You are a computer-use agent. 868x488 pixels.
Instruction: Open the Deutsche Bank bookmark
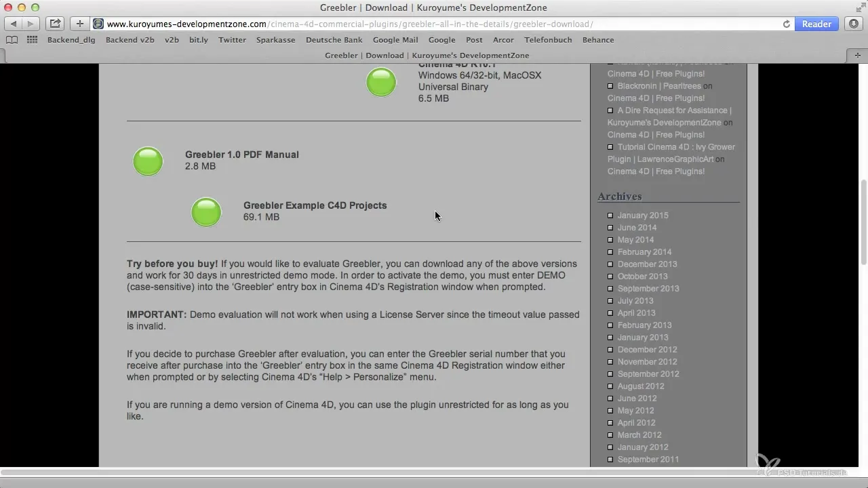(334, 40)
